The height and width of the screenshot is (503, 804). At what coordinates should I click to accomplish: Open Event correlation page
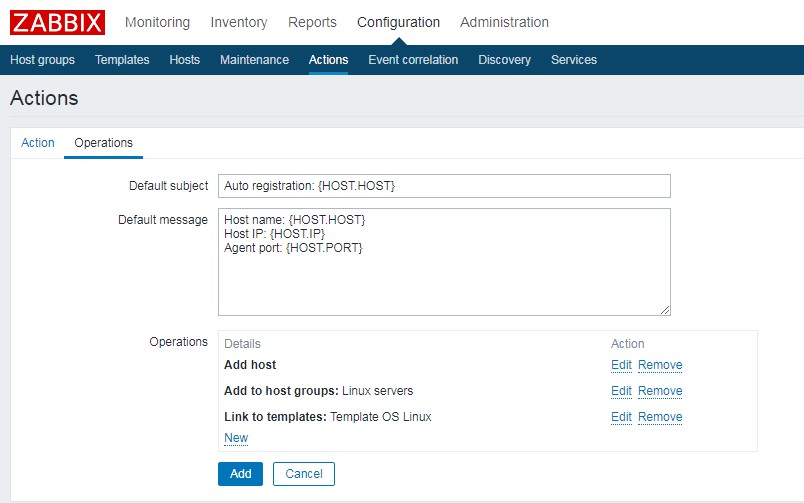[x=413, y=60]
